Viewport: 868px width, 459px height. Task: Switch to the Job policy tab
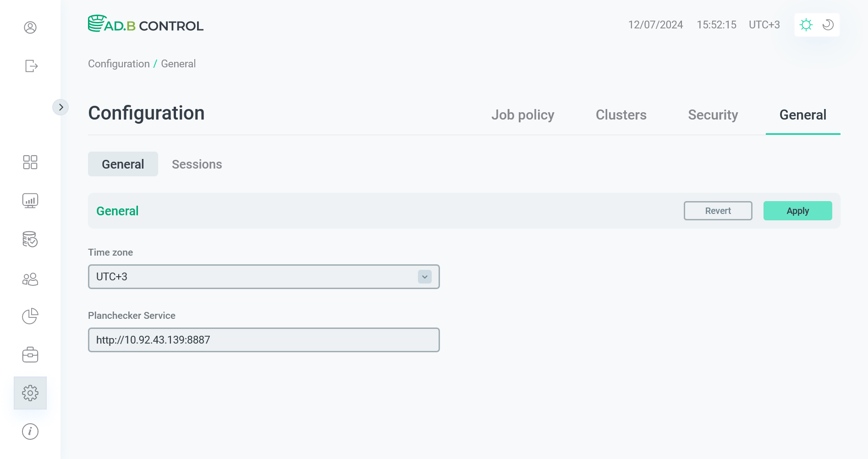pyautogui.click(x=522, y=115)
